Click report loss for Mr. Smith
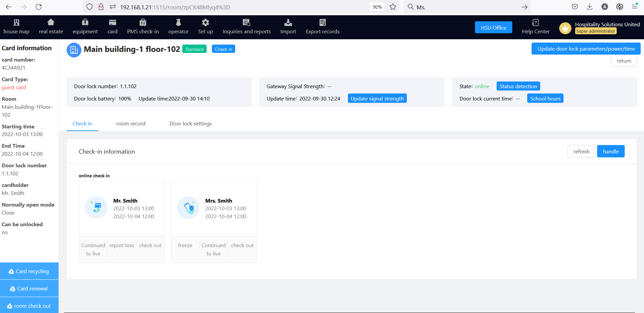 click(x=121, y=245)
